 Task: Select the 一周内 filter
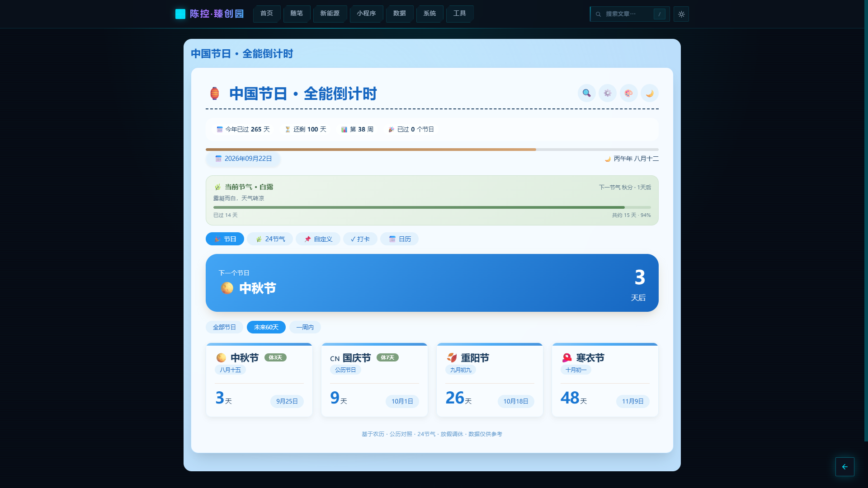coord(305,327)
